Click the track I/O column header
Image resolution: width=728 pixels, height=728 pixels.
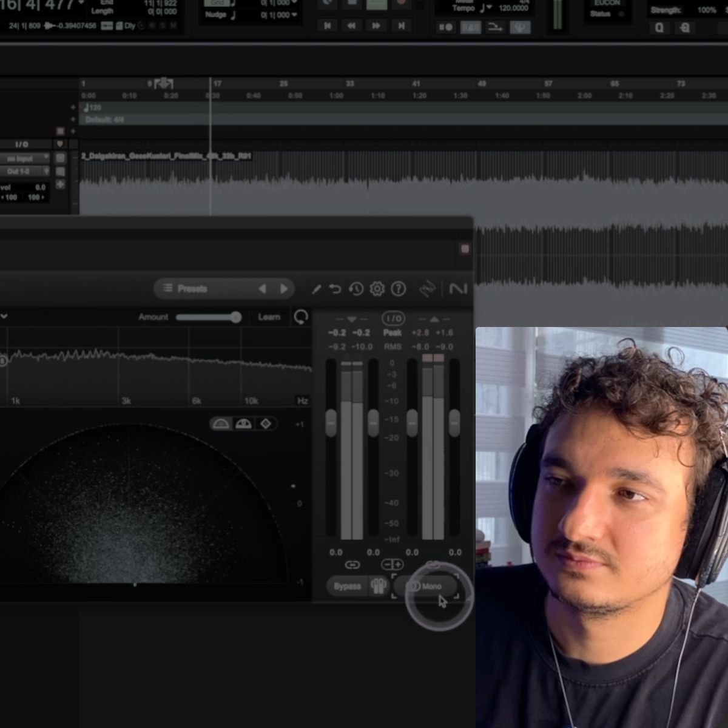22,144
